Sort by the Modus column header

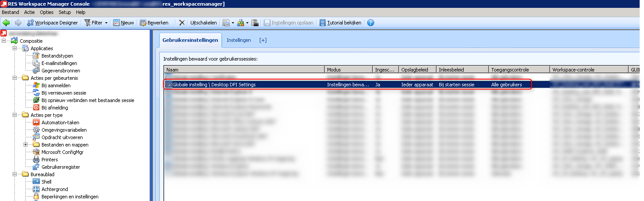click(x=349, y=69)
